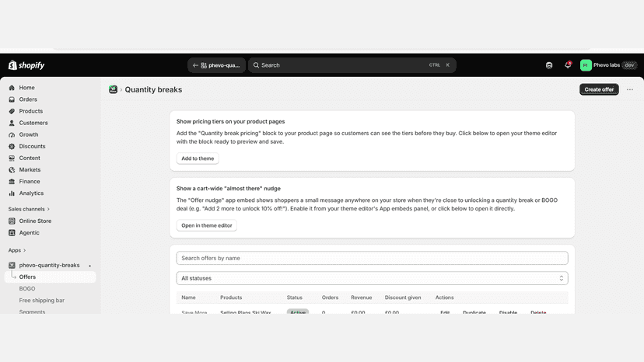The image size is (644, 362).
Task: Open the Sidekick assistant icon
Action: [548, 65]
